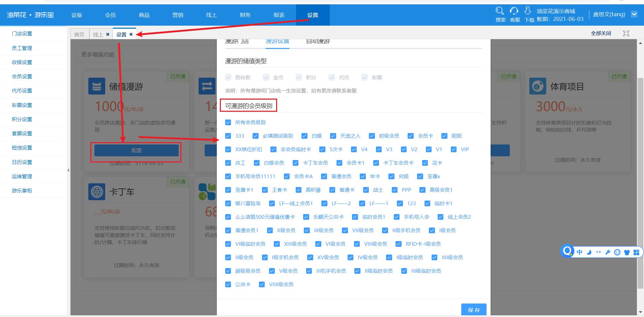The height and width of the screenshot is (317, 644).
Task: Toggle IME Chinese mode 中 button
Action: point(580,252)
